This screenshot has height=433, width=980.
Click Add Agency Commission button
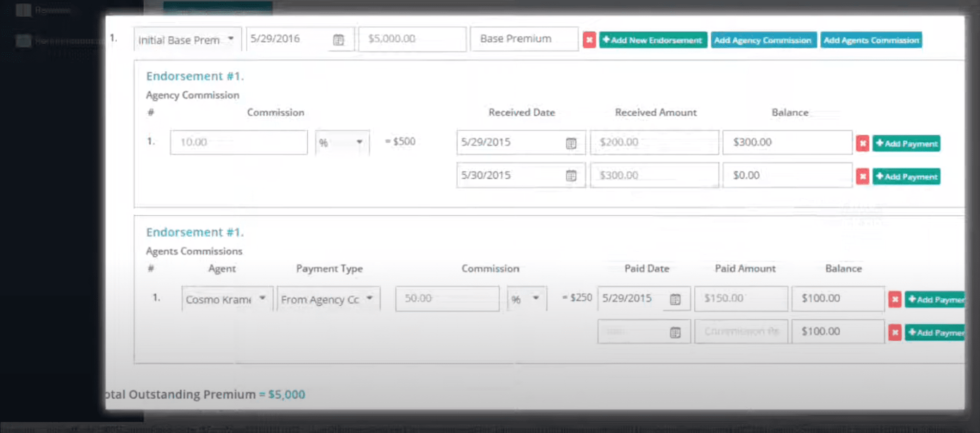click(763, 40)
